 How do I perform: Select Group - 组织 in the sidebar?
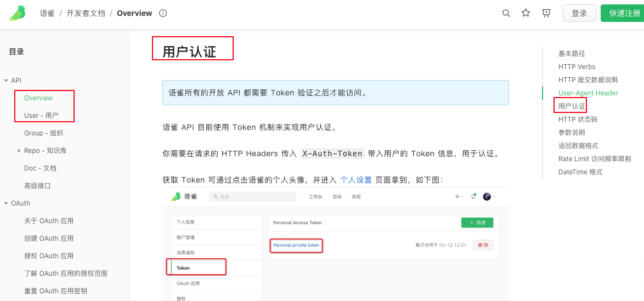pyautogui.click(x=43, y=133)
